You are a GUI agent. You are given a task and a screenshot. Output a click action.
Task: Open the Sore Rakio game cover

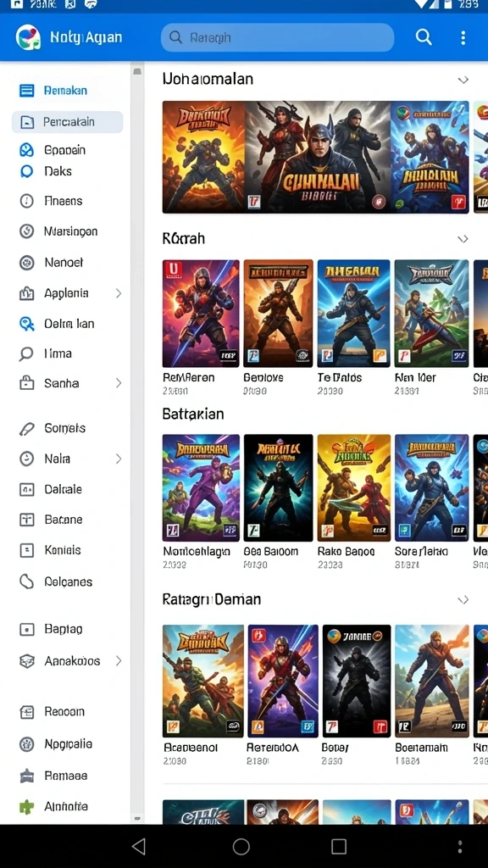(431, 487)
